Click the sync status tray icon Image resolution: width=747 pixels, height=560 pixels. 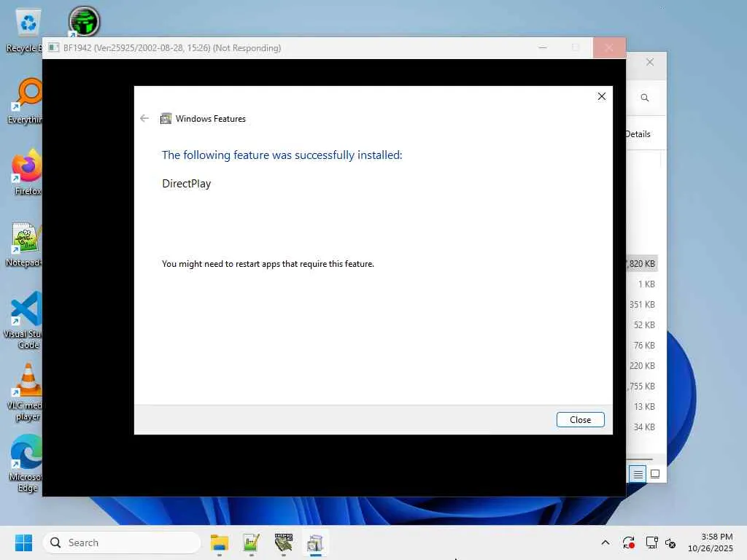pos(628,542)
